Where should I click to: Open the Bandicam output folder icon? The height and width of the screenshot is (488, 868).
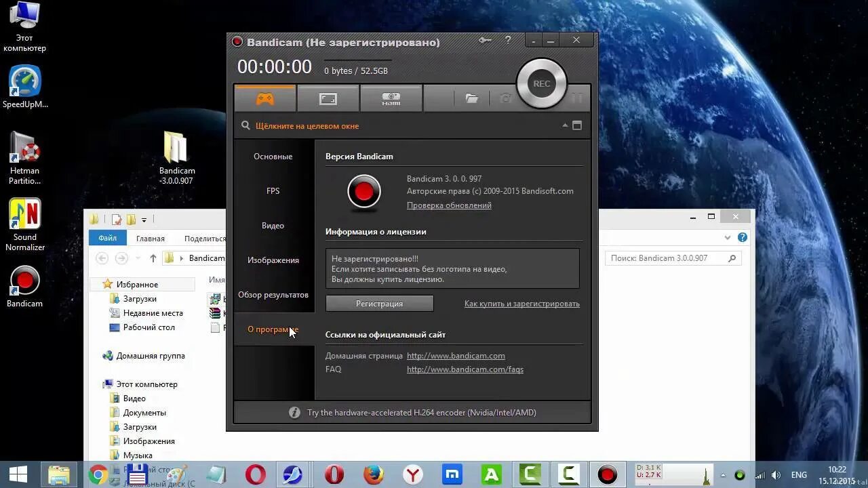pyautogui.click(x=472, y=99)
